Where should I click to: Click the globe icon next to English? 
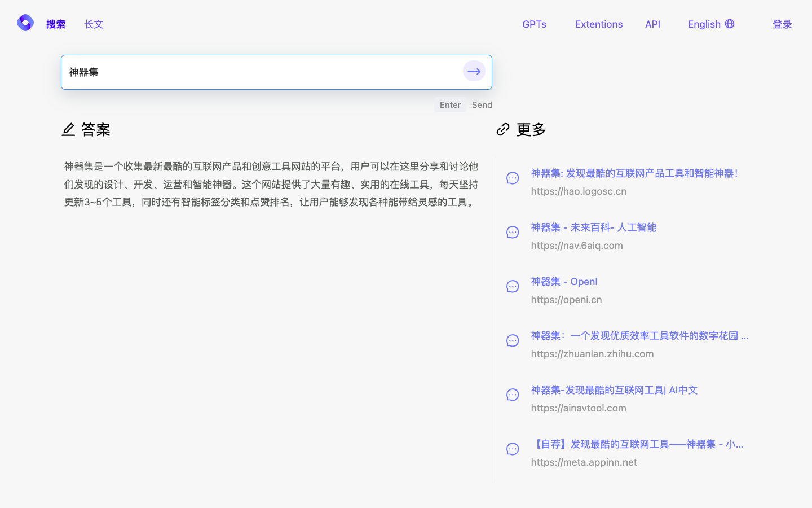(730, 24)
